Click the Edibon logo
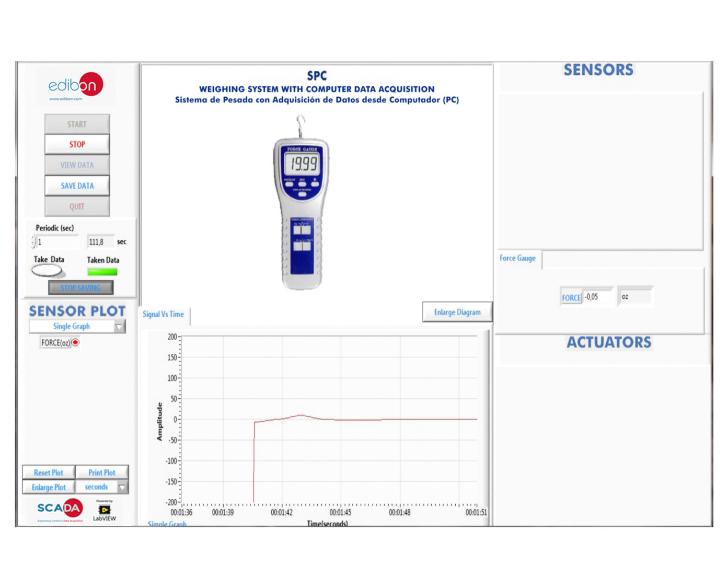The width and height of the screenshot is (728, 588). click(x=75, y=86)
